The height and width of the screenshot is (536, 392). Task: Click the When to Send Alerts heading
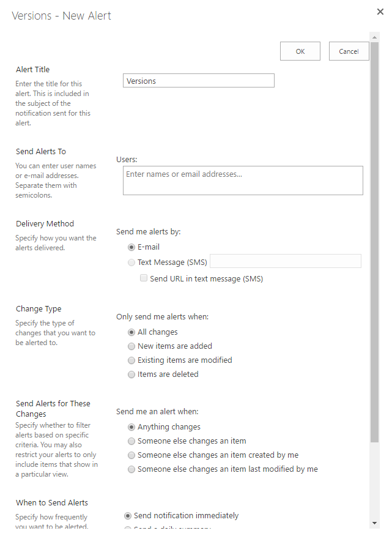52,502
